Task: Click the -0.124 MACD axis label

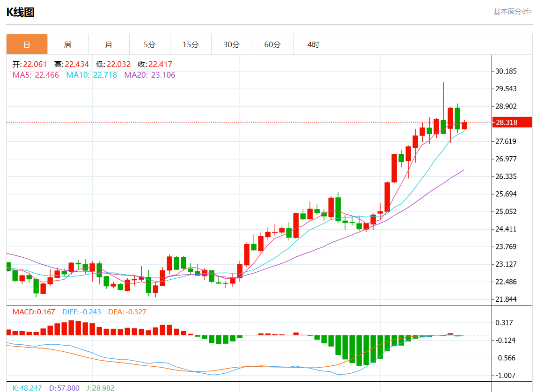Action: pos(506,340)
